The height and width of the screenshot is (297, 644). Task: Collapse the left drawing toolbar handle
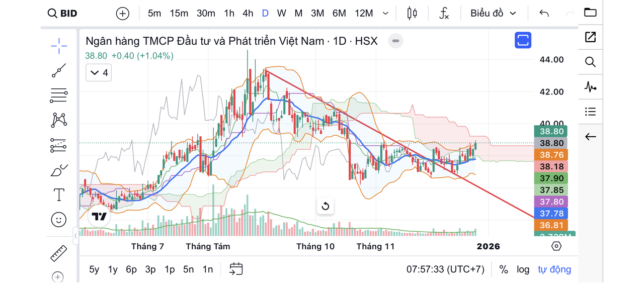point(75,235)
